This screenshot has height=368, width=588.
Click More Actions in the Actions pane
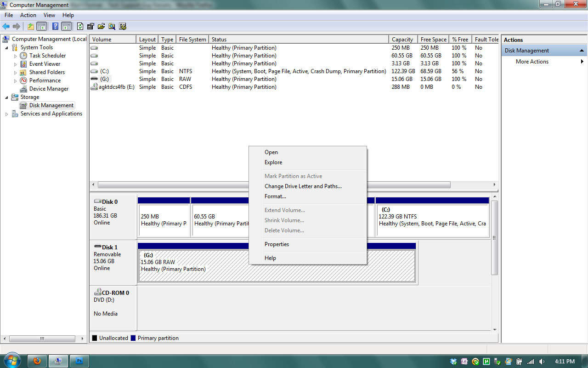(x=532, y=62)
